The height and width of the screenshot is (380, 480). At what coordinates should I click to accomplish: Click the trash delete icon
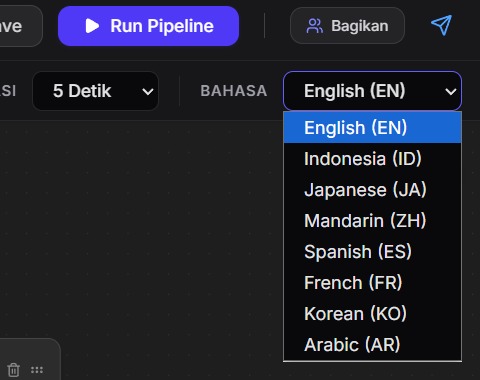coord(14,370)
